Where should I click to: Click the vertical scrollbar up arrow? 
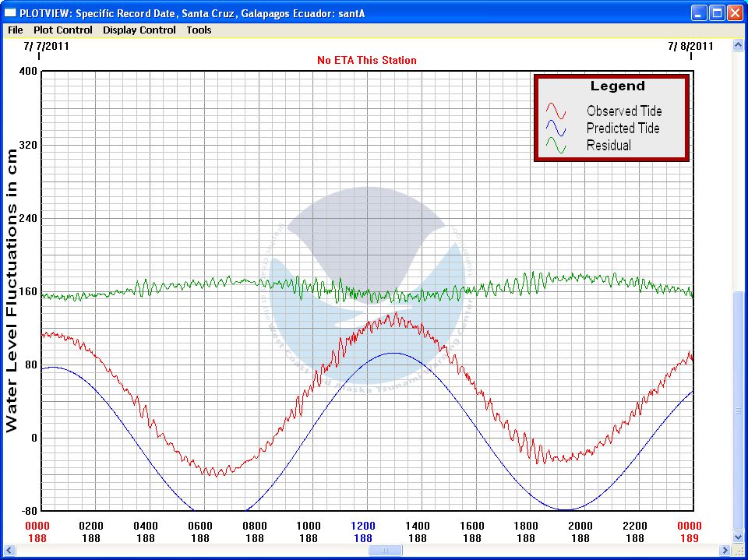(x=739, y=46)
